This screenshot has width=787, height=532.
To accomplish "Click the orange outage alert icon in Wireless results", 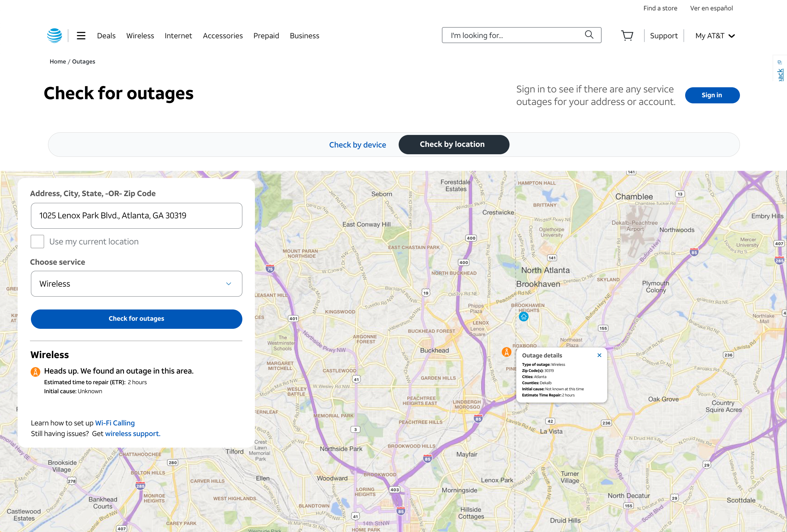I will pyautogui.click(x=35, y=372).
